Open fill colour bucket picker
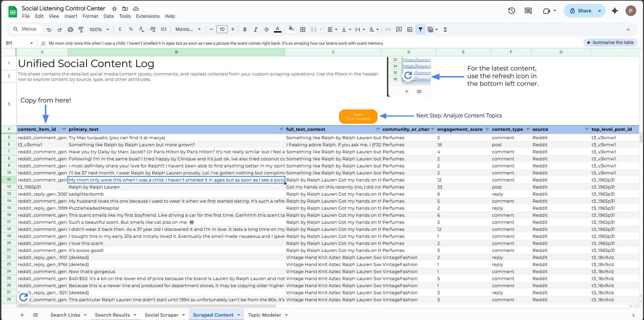The image size is (644, 320). click(x=291, y=29)
